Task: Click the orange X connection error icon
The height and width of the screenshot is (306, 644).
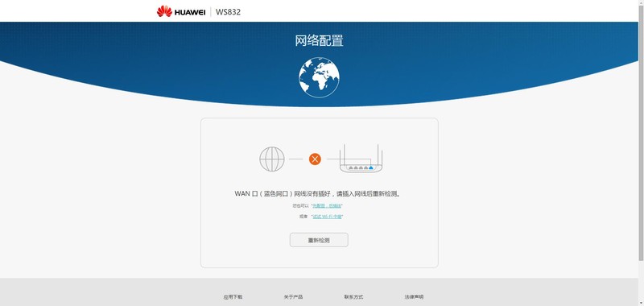Action: tap(315, 159)
